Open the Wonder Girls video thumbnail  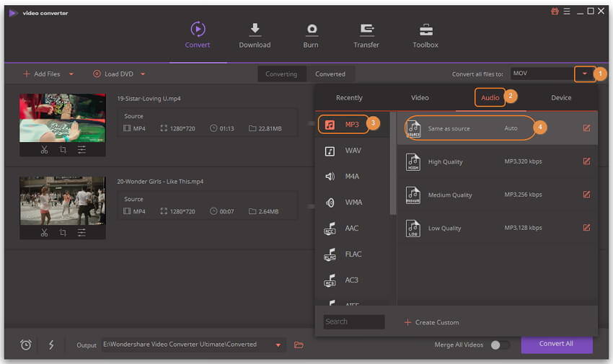[x=63, y=201]
